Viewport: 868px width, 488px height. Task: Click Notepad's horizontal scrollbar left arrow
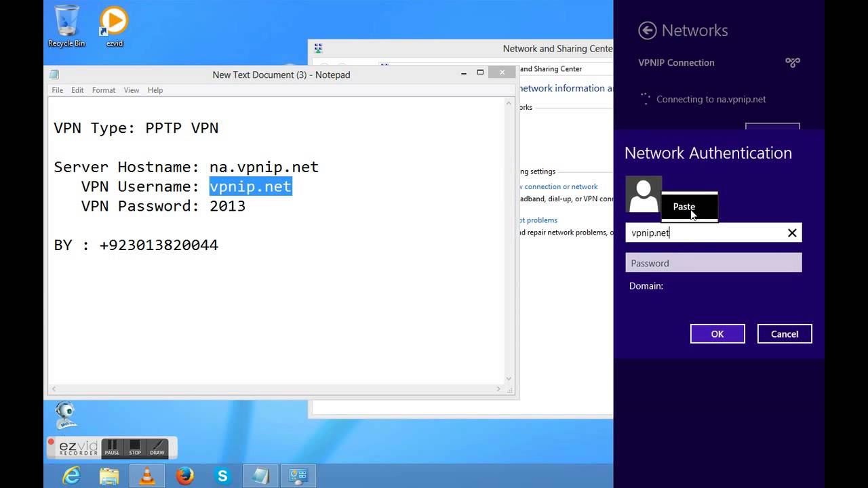[x=54, y=389]
